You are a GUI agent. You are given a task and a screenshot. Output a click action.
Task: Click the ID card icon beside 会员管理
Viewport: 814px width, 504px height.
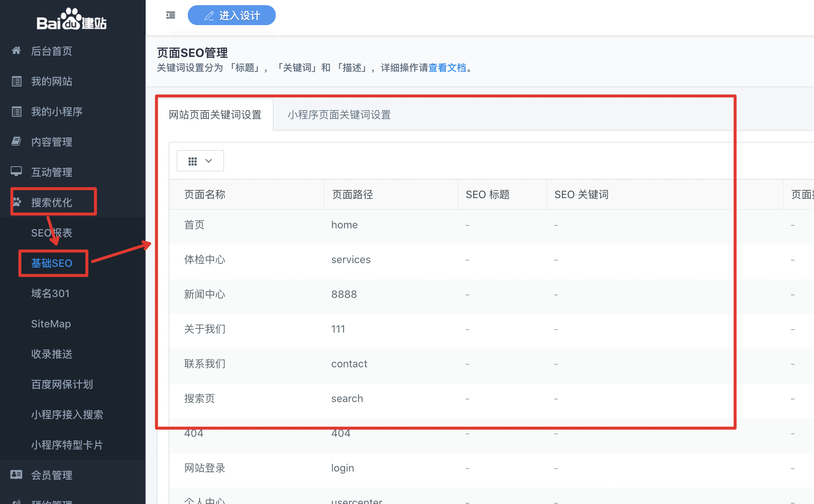pos(16,475)
